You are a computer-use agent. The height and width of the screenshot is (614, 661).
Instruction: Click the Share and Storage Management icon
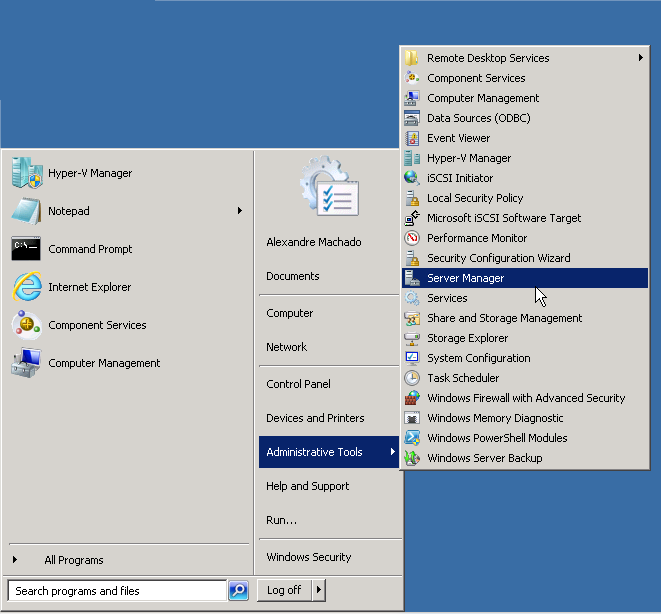[x=412, y=318]
